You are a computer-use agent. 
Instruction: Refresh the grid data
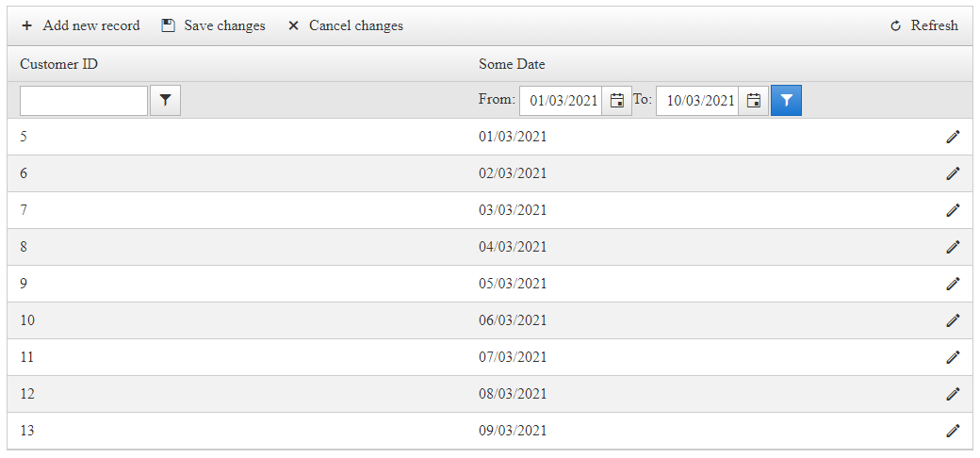pos(924,25)
